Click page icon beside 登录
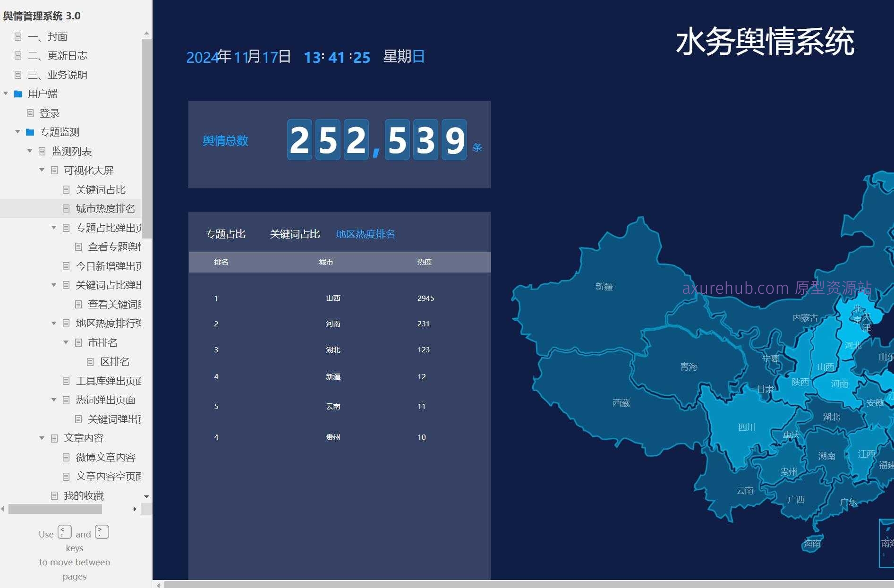894x588 pixels. click(30, 113)
